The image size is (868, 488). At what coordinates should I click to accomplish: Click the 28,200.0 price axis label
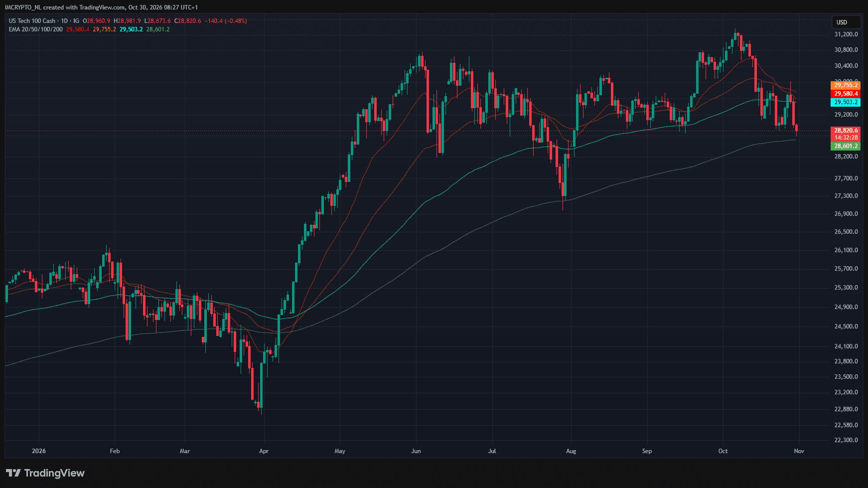[x=846, y=157]
